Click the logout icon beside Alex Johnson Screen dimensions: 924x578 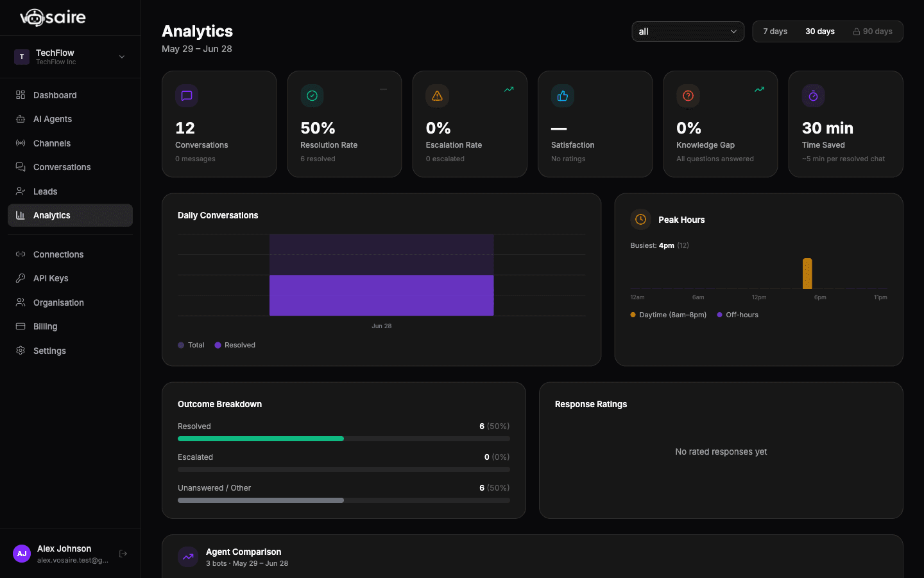pos(123,554)
